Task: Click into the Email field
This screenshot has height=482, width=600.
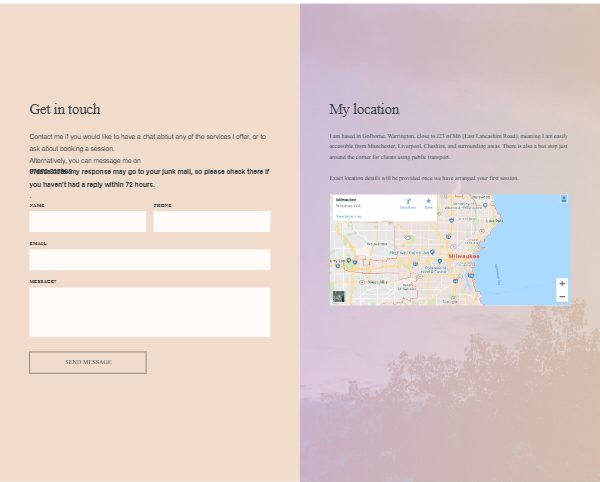Action: coord(150,260)
